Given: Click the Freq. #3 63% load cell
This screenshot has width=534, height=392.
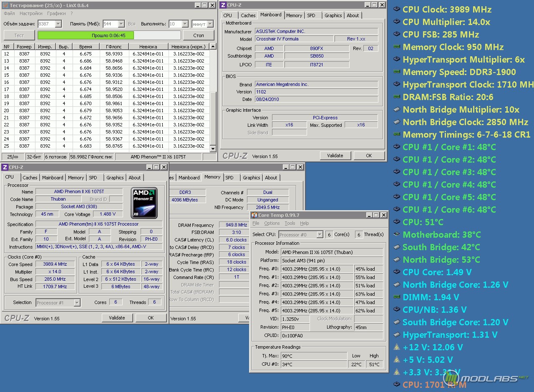Looking at the screenshot, I should [368, 294].
